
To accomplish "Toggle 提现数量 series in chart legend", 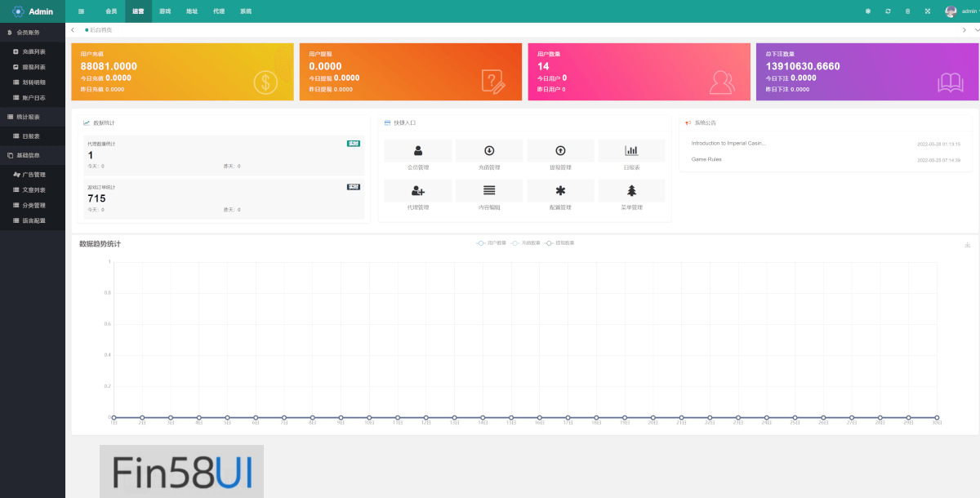I will click(x=559, y=243).
